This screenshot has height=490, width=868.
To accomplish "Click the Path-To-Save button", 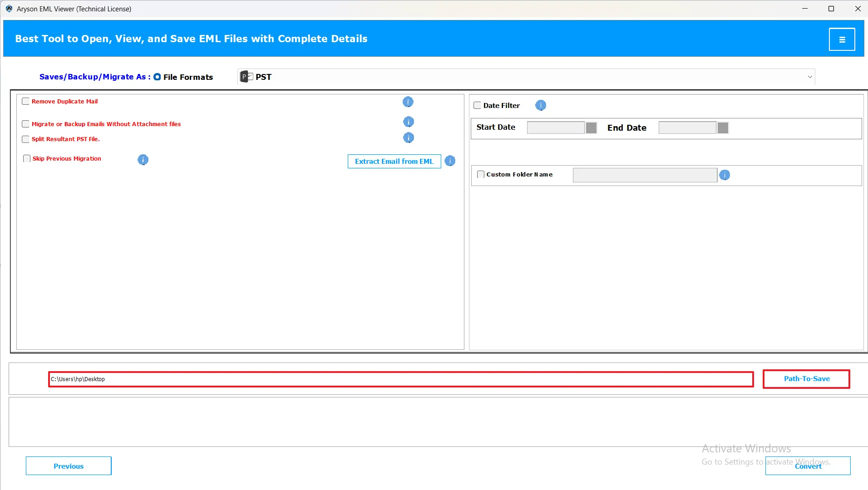I will [x=806, y=379].
